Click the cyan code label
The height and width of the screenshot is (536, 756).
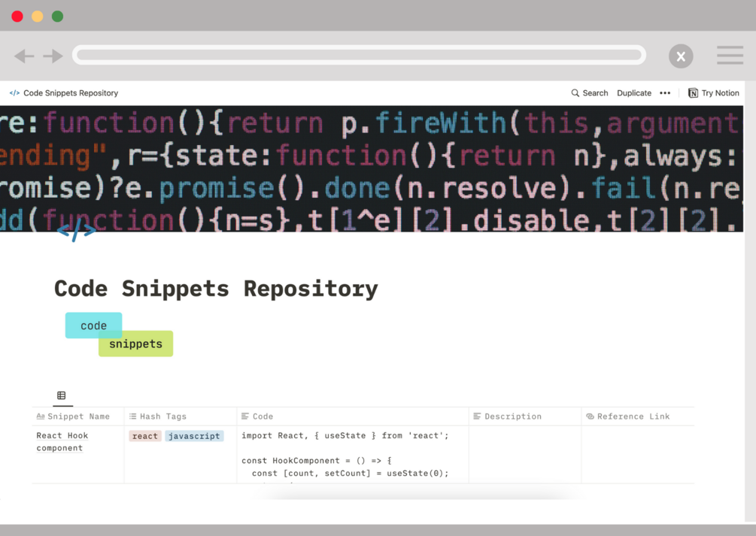click(93, 326)
